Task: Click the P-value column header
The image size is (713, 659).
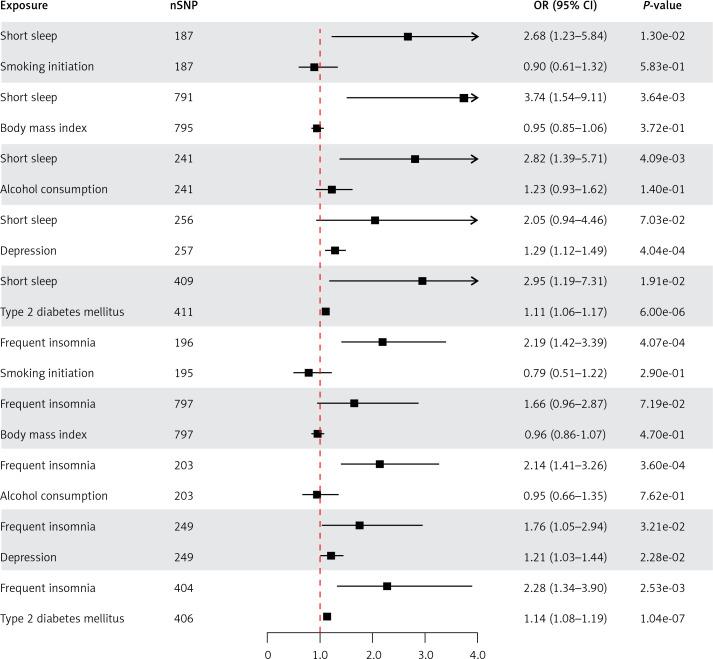Action: click(x=661, y=7)
